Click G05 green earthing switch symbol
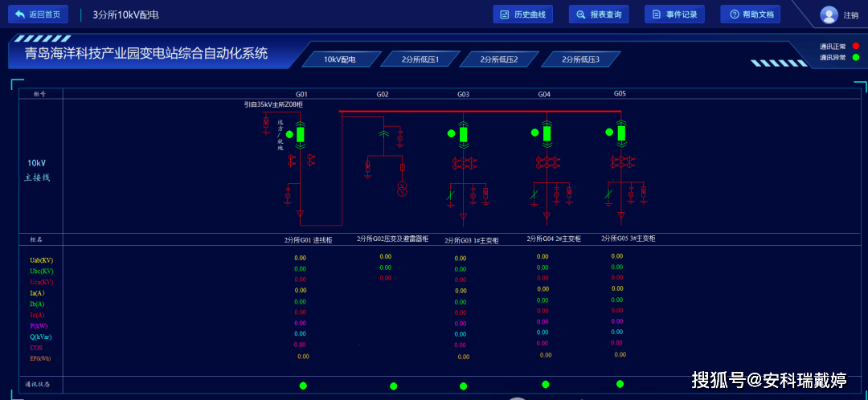The height and width of the screenshot is (400, 868). click(608, 194)
